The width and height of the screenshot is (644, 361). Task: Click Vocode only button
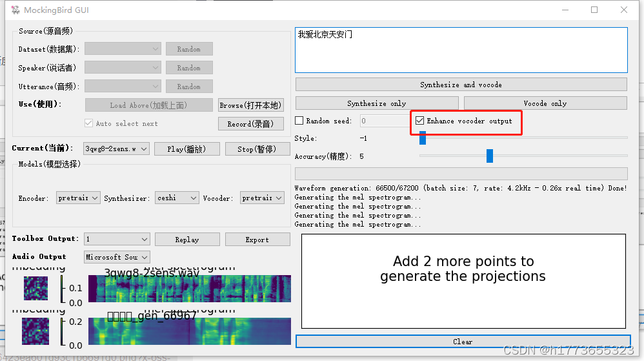545,103
